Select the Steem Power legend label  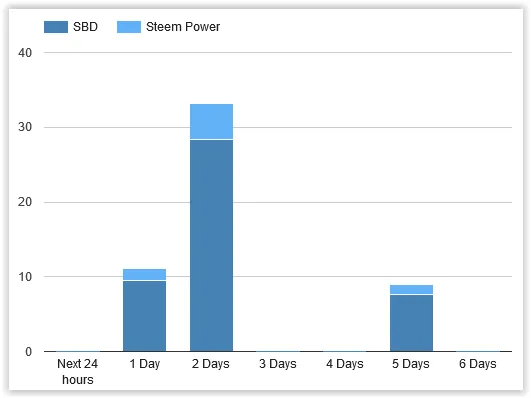(183, 27)
